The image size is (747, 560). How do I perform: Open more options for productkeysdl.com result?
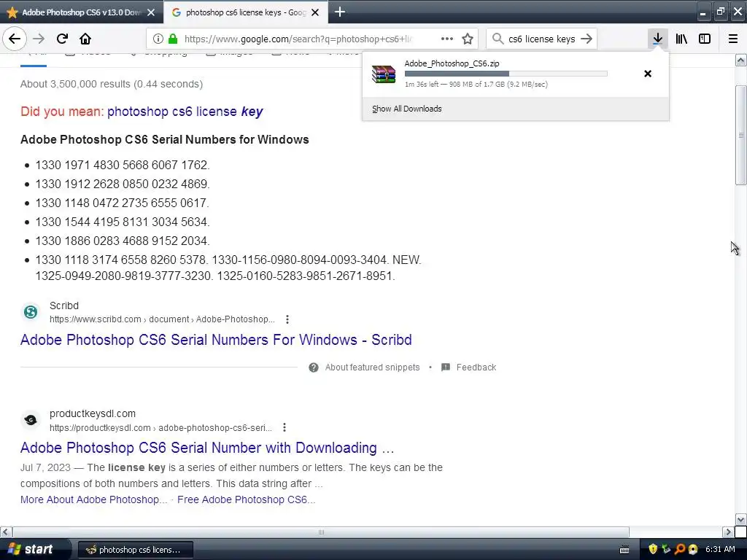(x=284, y=427)
